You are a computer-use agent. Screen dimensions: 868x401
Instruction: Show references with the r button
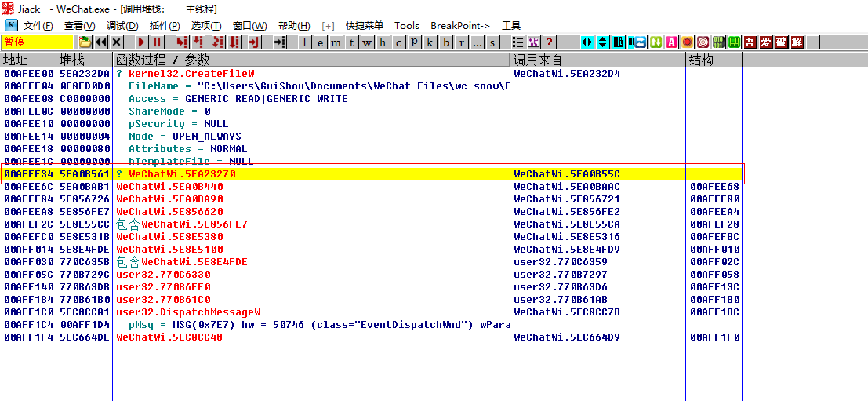point(462,42)
